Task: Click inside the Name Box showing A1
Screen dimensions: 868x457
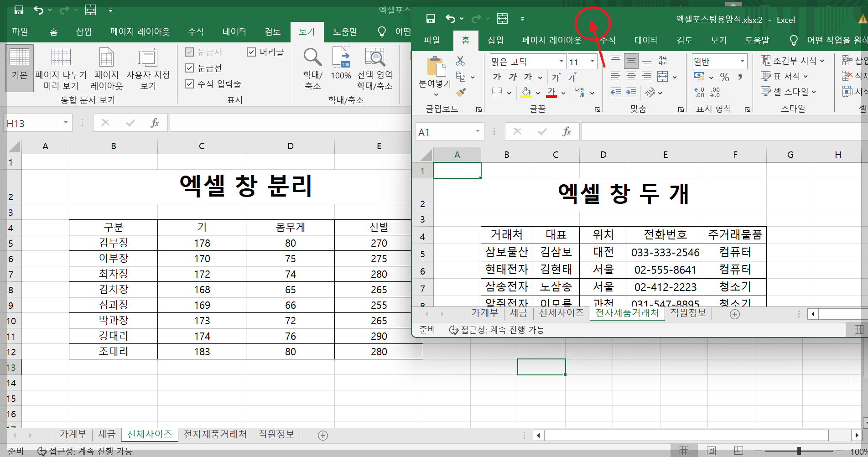Action: point(445,131)
